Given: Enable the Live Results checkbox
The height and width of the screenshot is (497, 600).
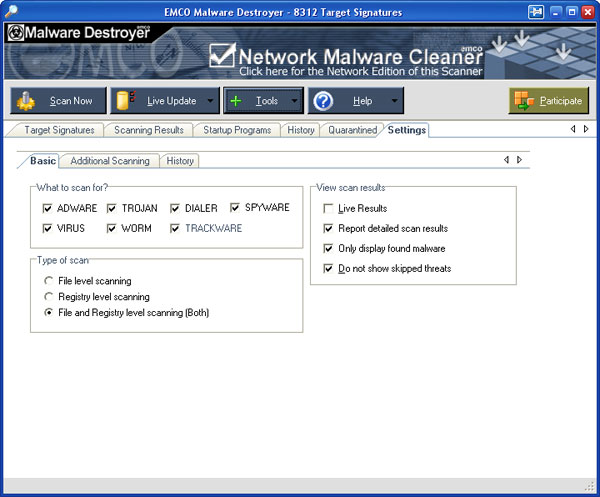Looking at the screenshot, I should [x=328, y=209].
